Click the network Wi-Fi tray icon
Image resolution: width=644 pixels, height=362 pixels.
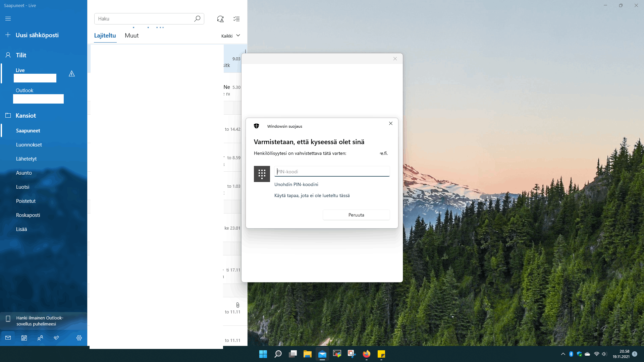click(597, 354)
